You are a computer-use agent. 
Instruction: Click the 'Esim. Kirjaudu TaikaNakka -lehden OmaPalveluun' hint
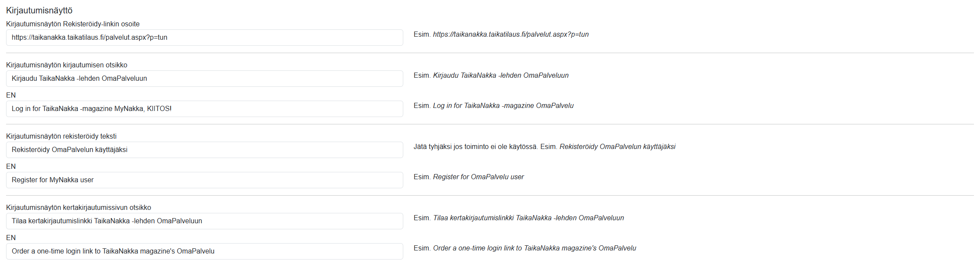pos(491,76)
